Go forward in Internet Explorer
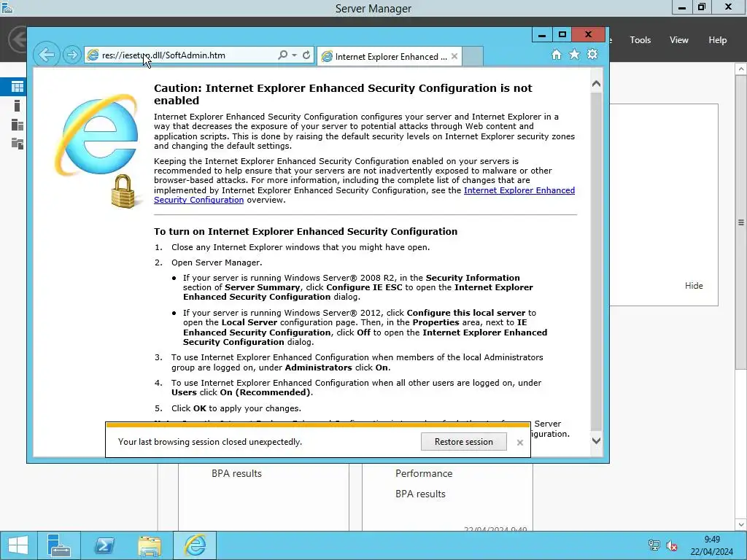The image size is (747, 560). click(x=72, y=55)
